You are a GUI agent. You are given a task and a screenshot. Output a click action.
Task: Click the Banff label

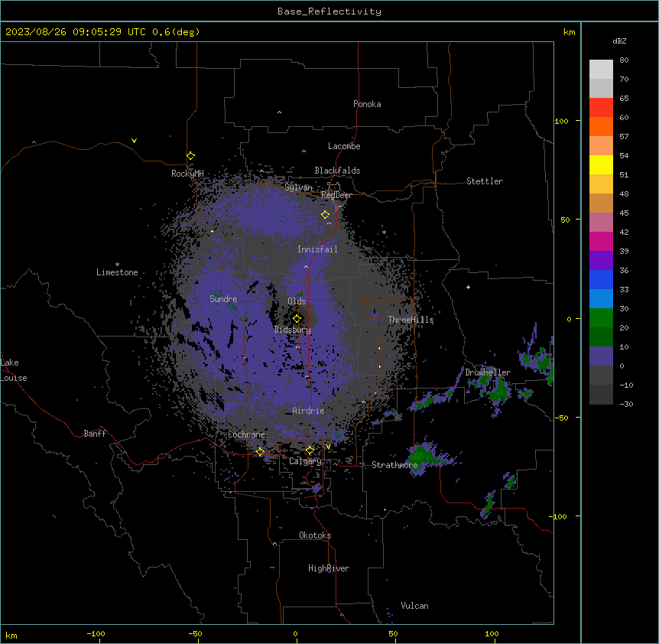pos(95,434)
